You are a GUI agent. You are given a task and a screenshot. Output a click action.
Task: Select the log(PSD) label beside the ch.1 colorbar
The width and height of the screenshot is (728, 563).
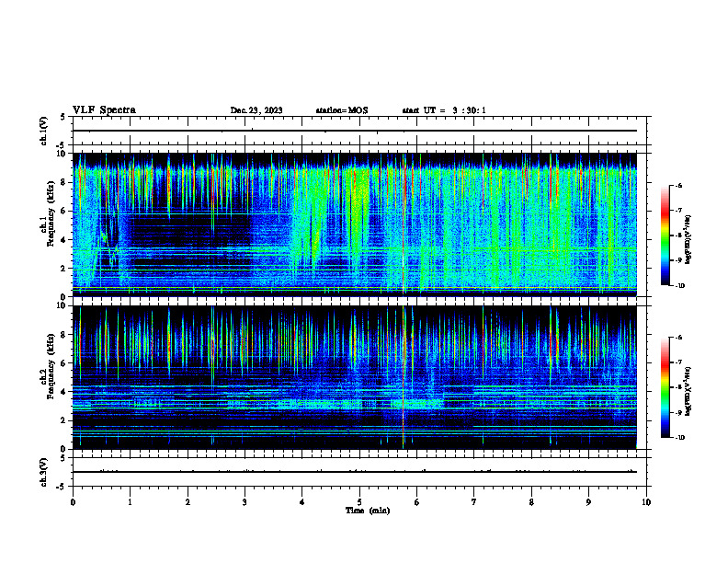[688, 240]
